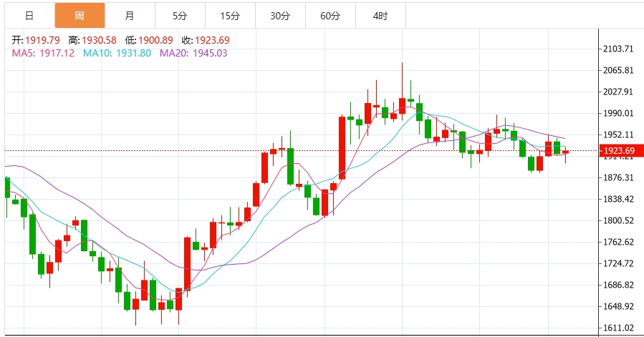Switch to the 5分 timeframe tab
The height and width of the screenshot is (337, 644).
180,16
